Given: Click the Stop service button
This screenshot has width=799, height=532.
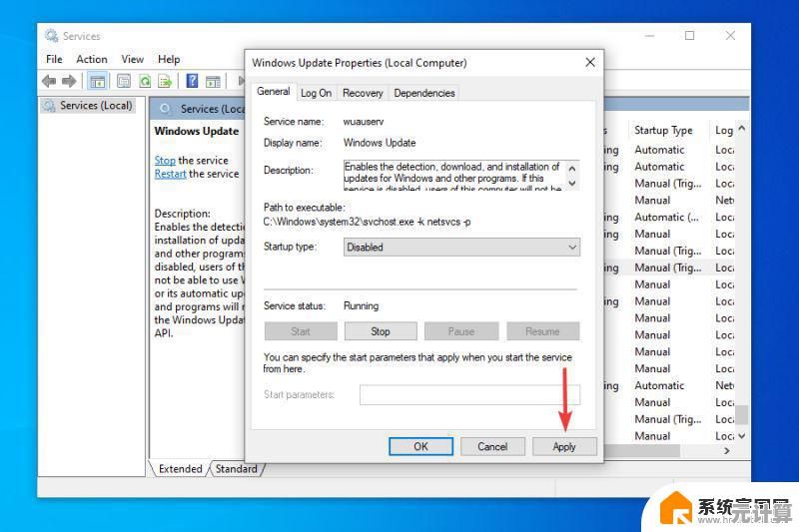Looking at the screenshot, I should tap(381, 331).
